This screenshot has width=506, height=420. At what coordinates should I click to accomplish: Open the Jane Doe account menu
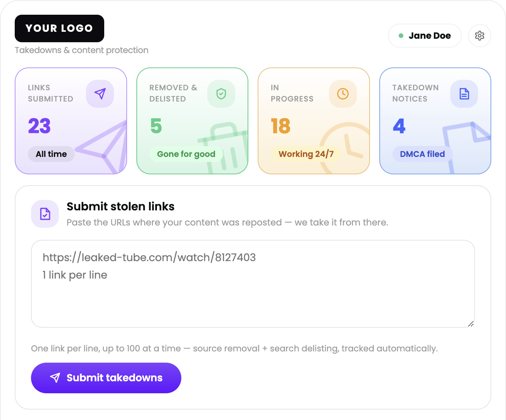[425, 36]
